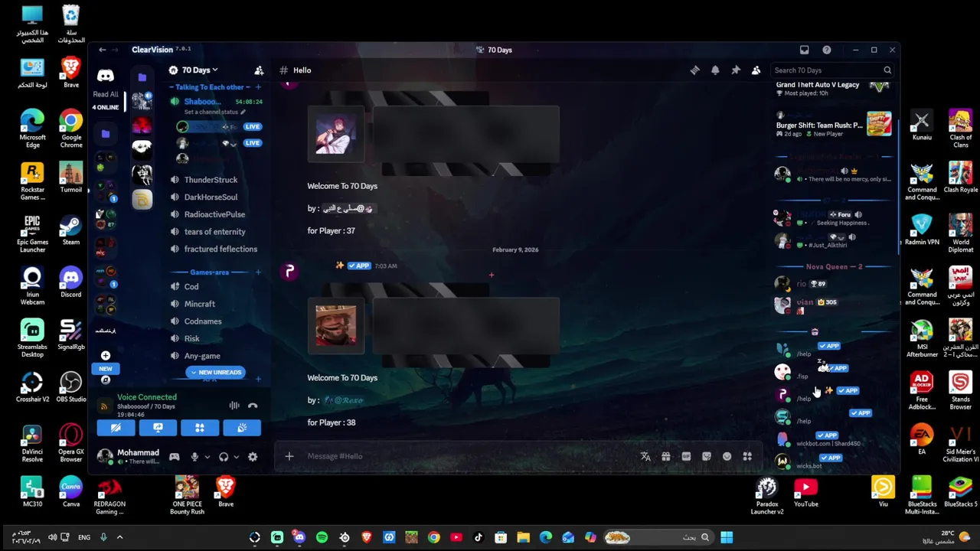This screenshot has height=551, width=980.
Task: Open Steam desktop shortcut
Action: pos(71,230)
